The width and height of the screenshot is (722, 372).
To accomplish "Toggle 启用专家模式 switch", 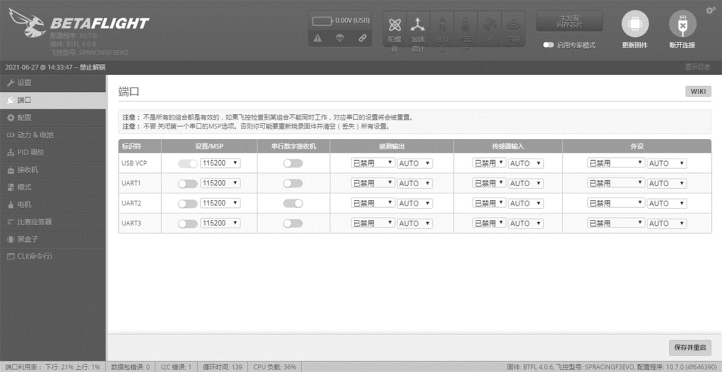I will click(x=548, y=45).
